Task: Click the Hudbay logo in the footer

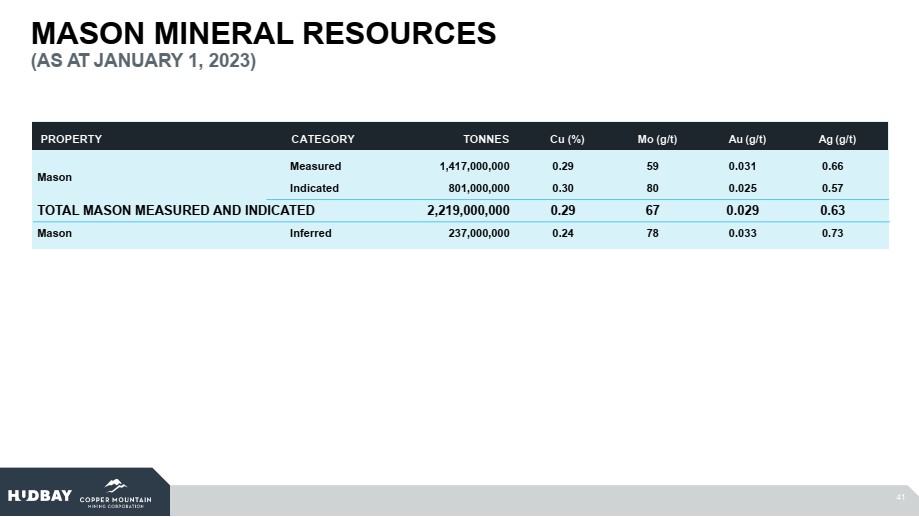Action: pyautogui.click(x=40, y=497)
